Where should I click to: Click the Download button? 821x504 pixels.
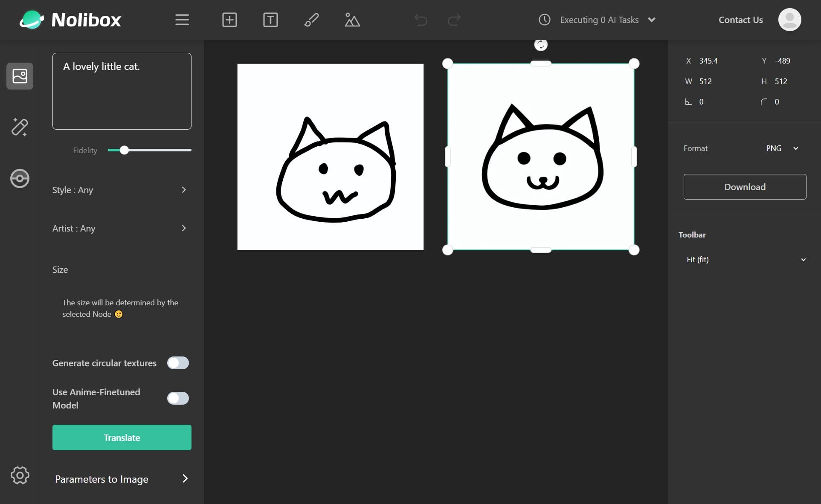pos(745,187)
